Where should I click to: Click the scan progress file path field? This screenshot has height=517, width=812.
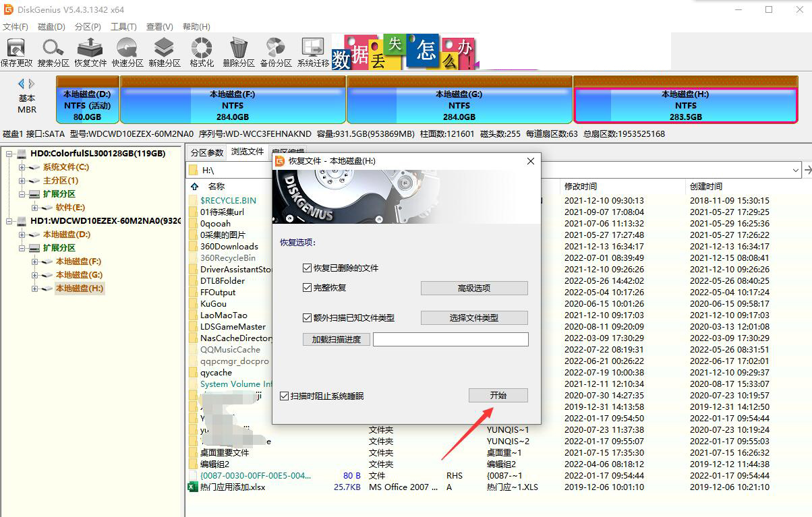(451, 339)
